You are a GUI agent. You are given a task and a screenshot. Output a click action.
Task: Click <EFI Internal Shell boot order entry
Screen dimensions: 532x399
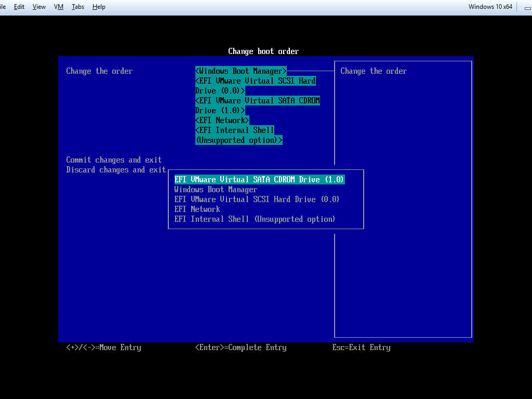(239, 135)
